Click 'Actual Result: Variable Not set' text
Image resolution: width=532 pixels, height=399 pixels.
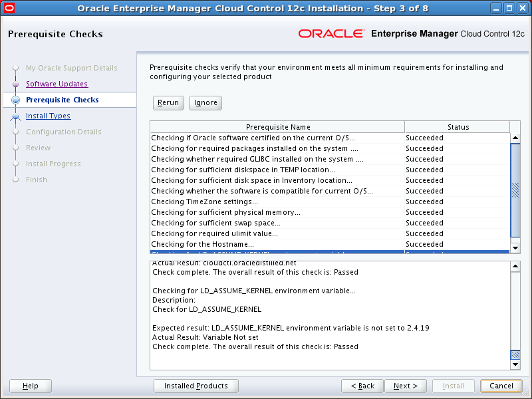[x=205, y=337]
